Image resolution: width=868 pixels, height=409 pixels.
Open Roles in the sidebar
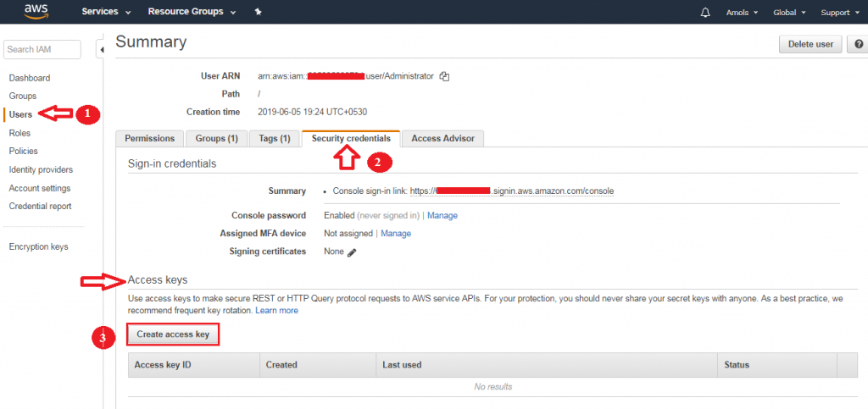19,133
